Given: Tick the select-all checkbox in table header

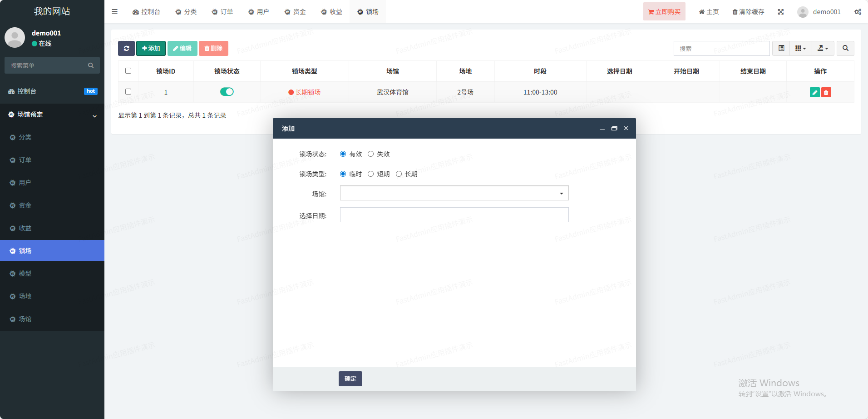Looking at the screenshot, I should tap(128, 71).
